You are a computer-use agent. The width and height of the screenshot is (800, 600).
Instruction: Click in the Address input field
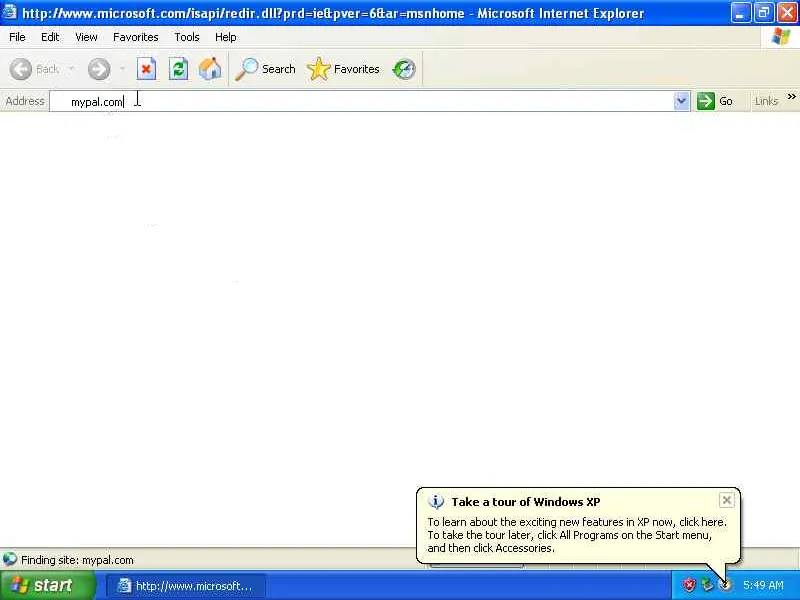point(361,101)
